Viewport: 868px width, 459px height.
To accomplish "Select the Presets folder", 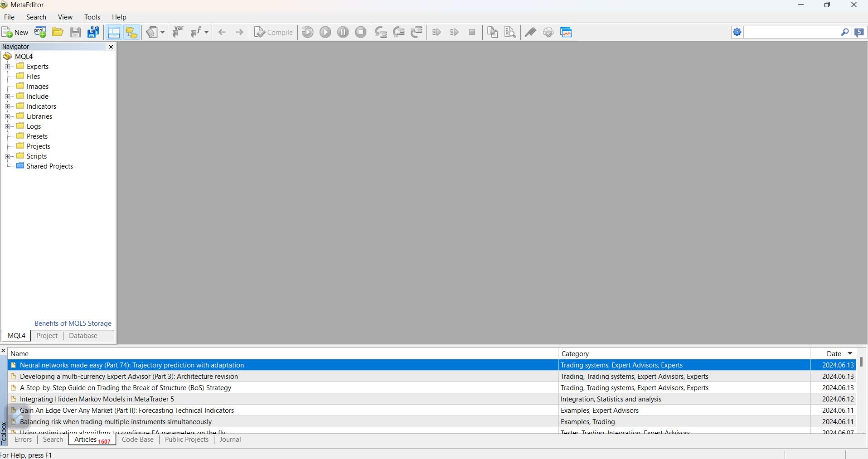I will 37,136.
